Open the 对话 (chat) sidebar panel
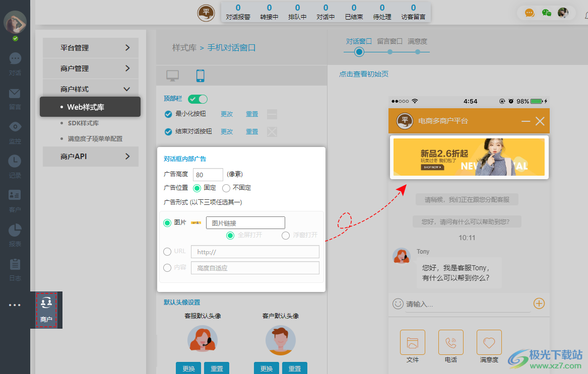The height and width of the screenshot is (374, 588). pos(15,63)
